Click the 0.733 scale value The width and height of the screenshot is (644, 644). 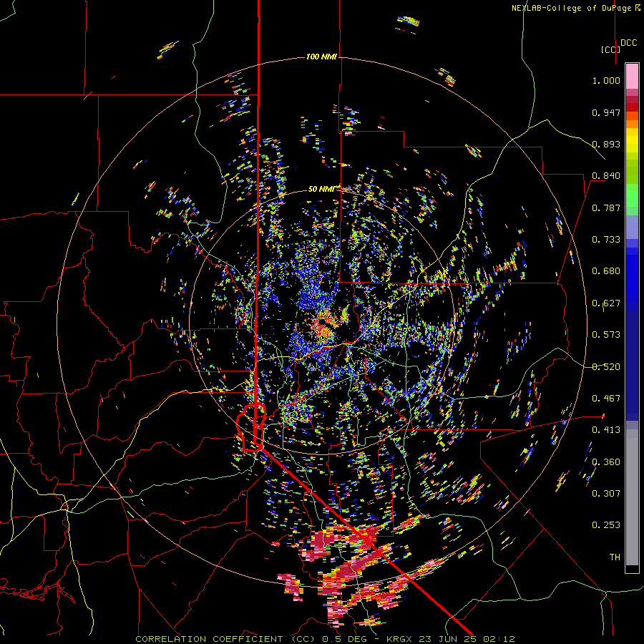click(x=606, y=240)
